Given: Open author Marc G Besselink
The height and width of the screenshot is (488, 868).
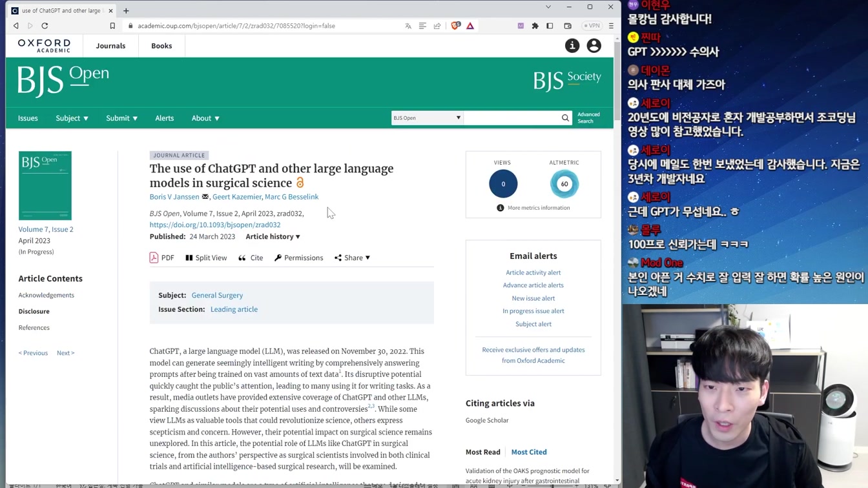Looking at the screenshot, I should click(x=292, y=197).
